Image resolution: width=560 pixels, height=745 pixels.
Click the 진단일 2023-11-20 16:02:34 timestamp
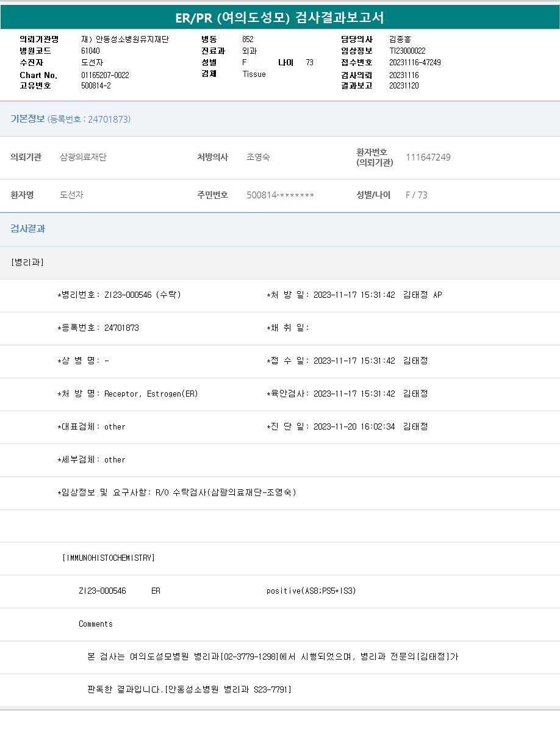coord(354,426)
